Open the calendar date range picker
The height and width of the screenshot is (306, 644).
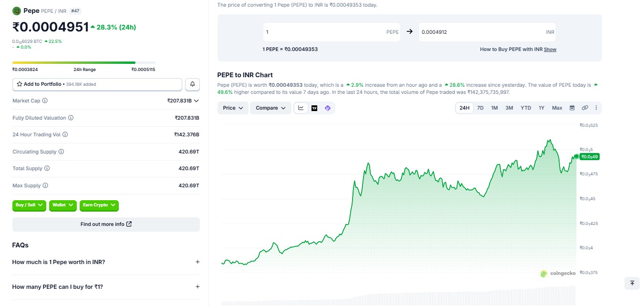click(572, 108)
